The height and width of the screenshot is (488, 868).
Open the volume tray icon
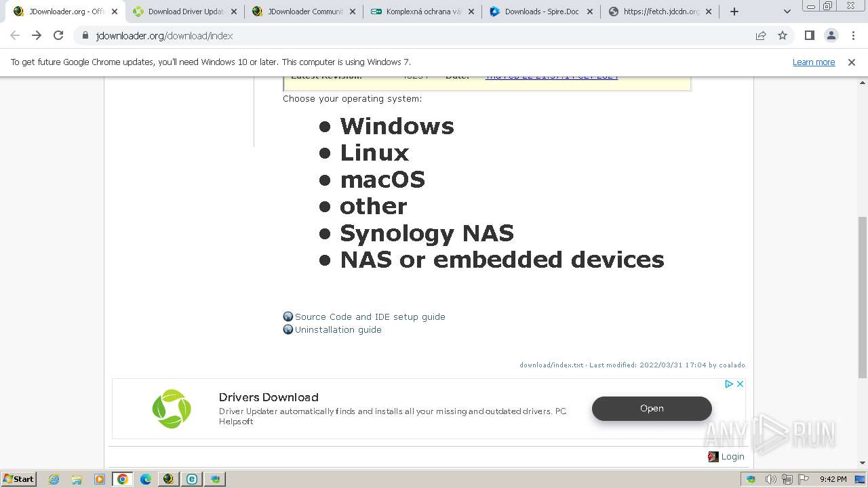pos(770,479)
